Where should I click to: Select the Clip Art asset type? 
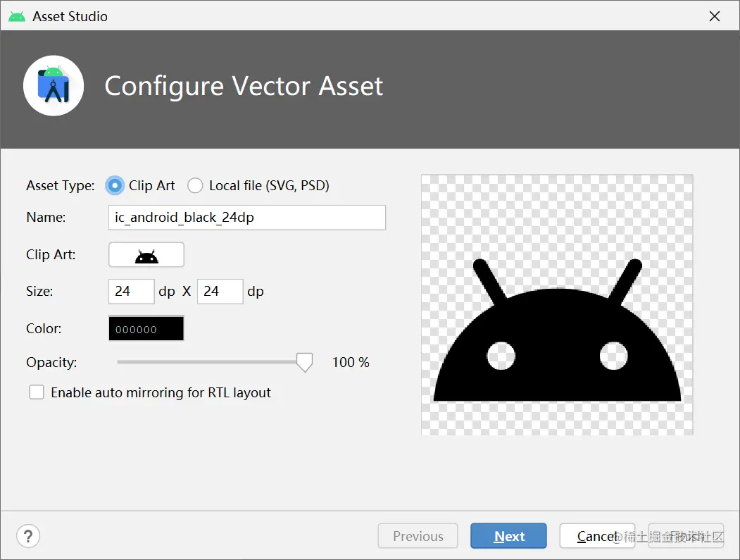pyautogui.click(x=114, y=185)
